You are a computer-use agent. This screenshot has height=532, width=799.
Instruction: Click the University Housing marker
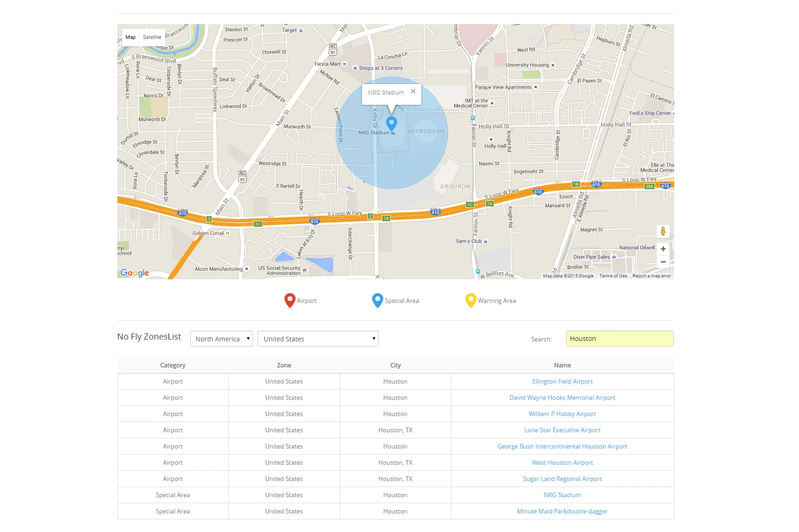[x=553, y=65]
